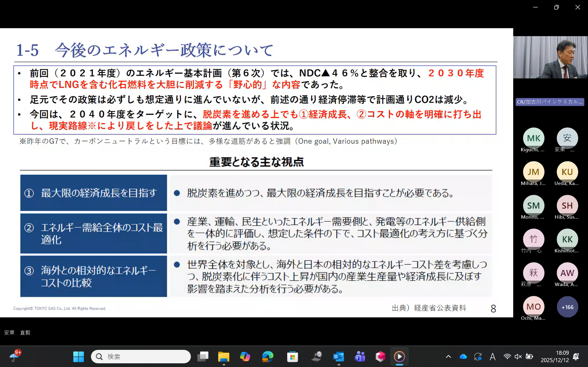Image resolution: width=588 pixels, height=367 pixels.
Task: Open the Microsoft Store
Action: [x=292, y=356]
